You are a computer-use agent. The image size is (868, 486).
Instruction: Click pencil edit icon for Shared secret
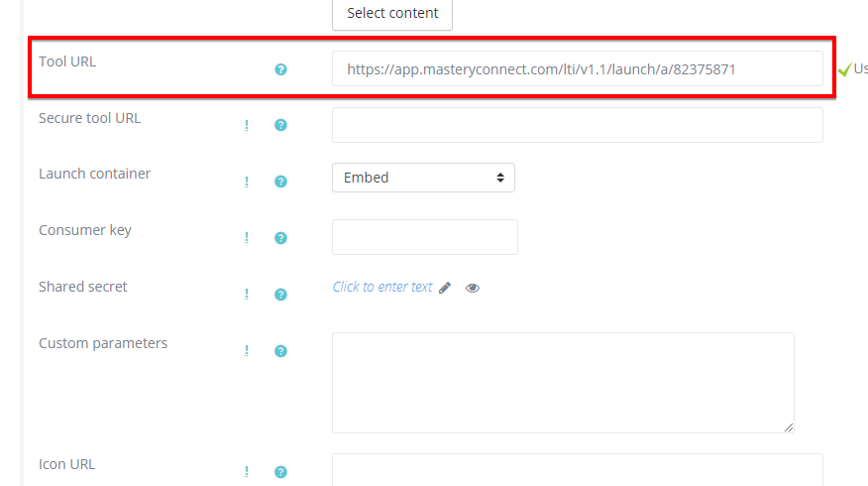[445, 288]
